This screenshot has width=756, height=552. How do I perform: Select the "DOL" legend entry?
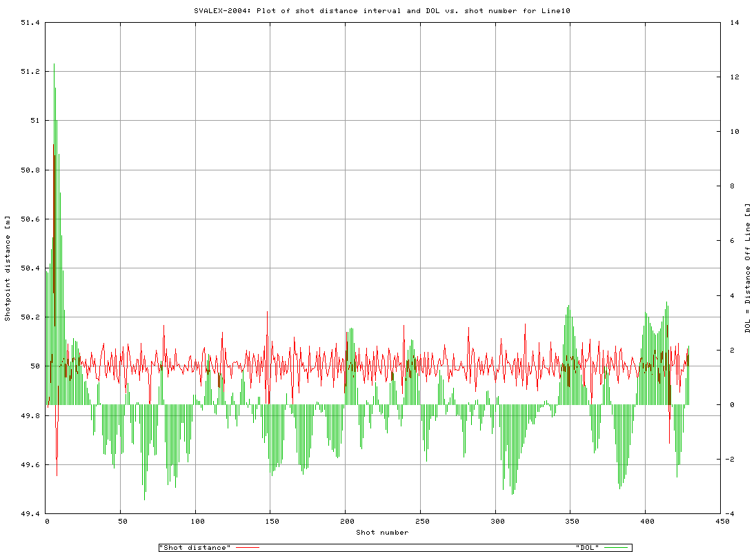pos(587,547)
